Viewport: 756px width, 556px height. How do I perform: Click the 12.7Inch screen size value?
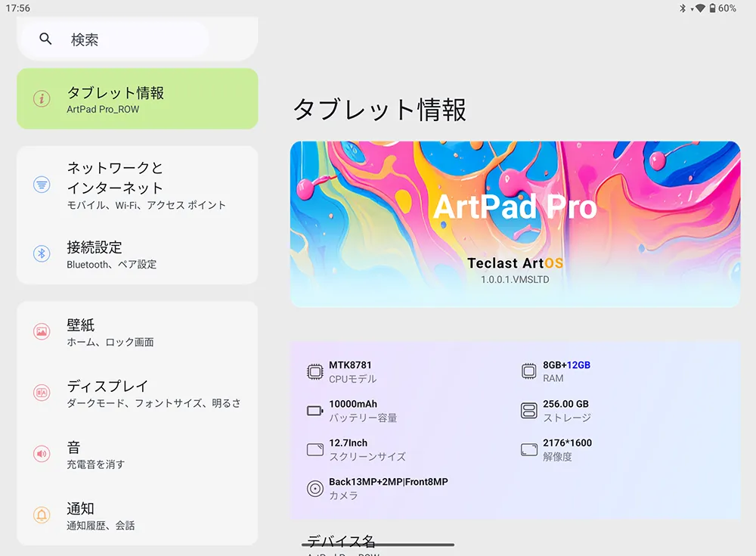348,443
